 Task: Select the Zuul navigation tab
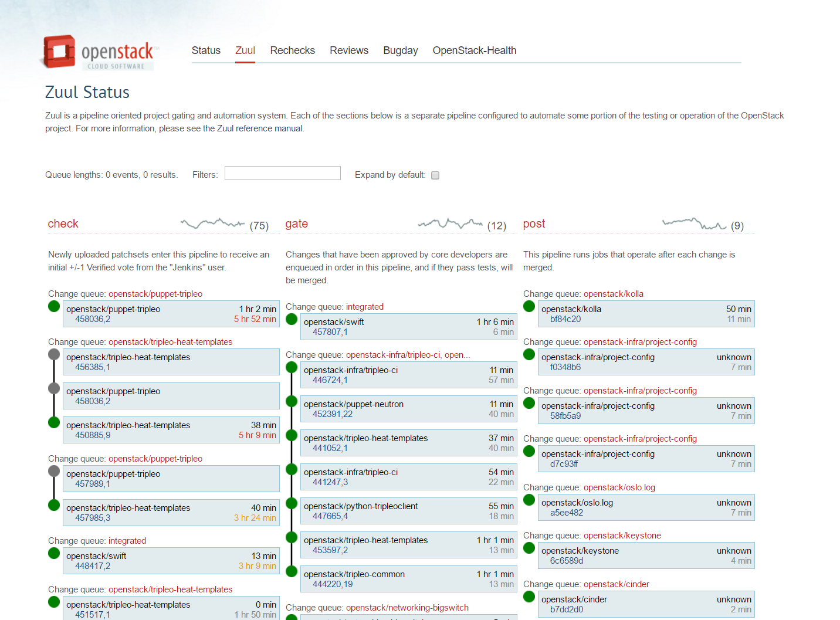[x=245, y=50]
